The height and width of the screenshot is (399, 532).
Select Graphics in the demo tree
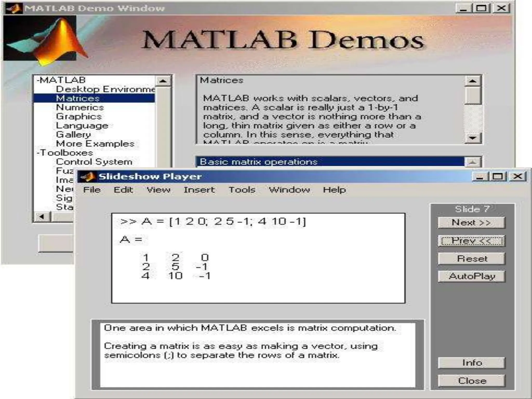click(79, 116)
